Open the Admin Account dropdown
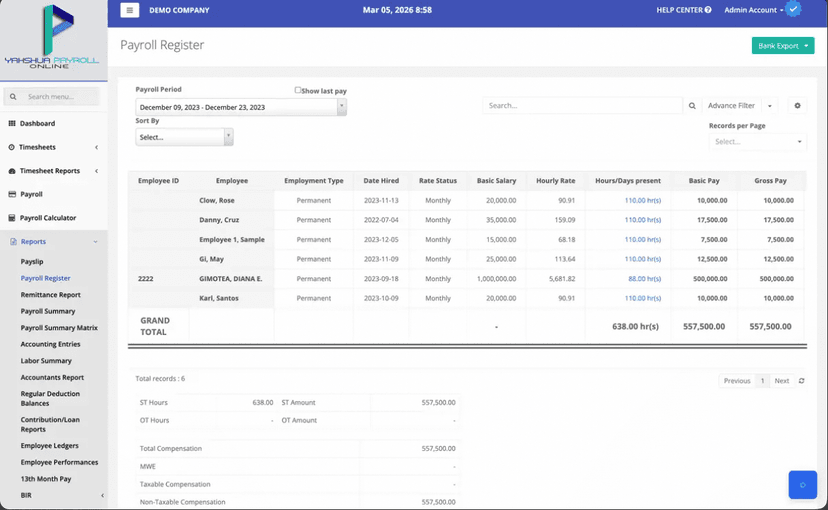Image resolution: width=828 pixels, height=510 pixels. click(753, 10)
